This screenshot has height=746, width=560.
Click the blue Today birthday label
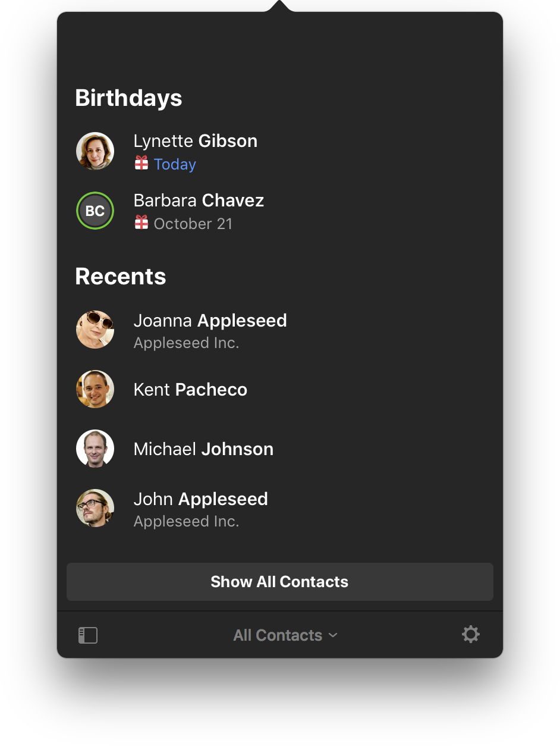point(175,164)
